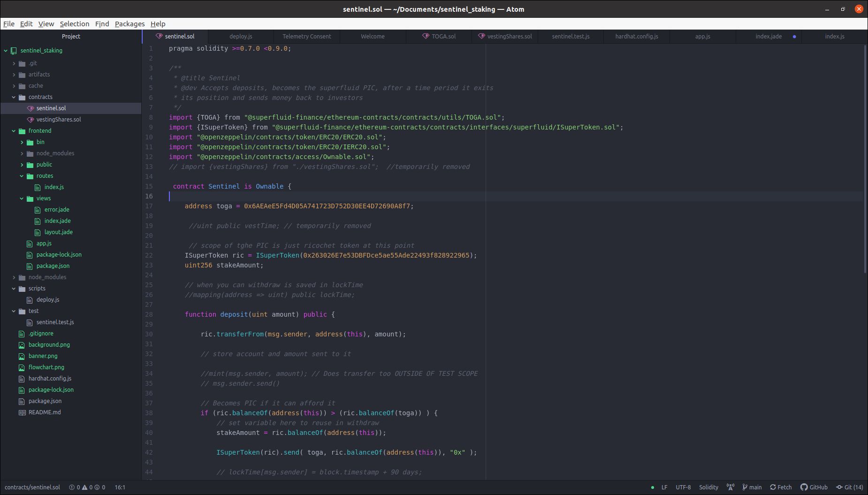Click the file icon of routes index.js
The width and height of the screenshot is (868, 495).
pyautogui.click(x=38, y=187)
